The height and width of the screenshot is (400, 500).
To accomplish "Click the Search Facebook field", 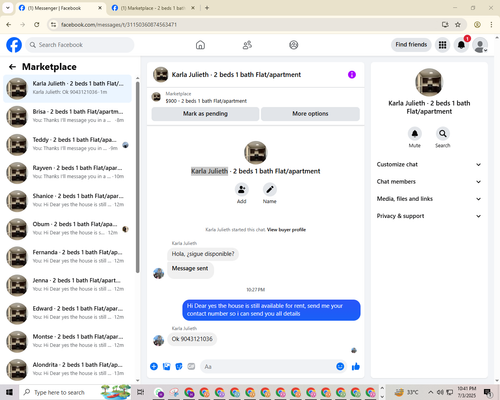I will pos(80,45).
